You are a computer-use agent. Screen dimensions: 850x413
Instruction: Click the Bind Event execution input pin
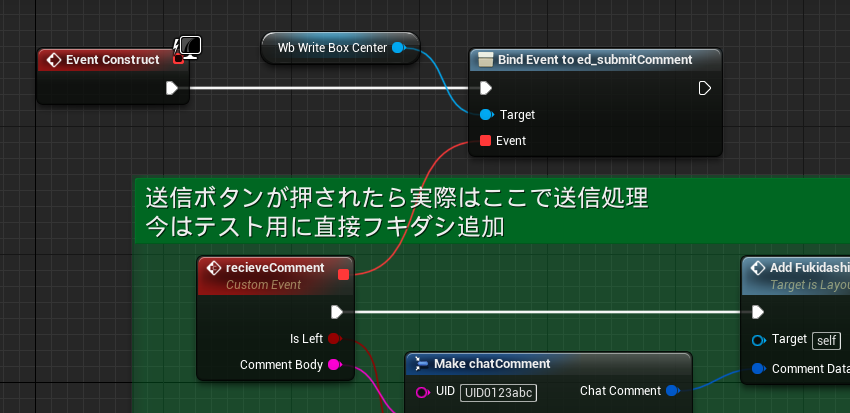[486, 88]
